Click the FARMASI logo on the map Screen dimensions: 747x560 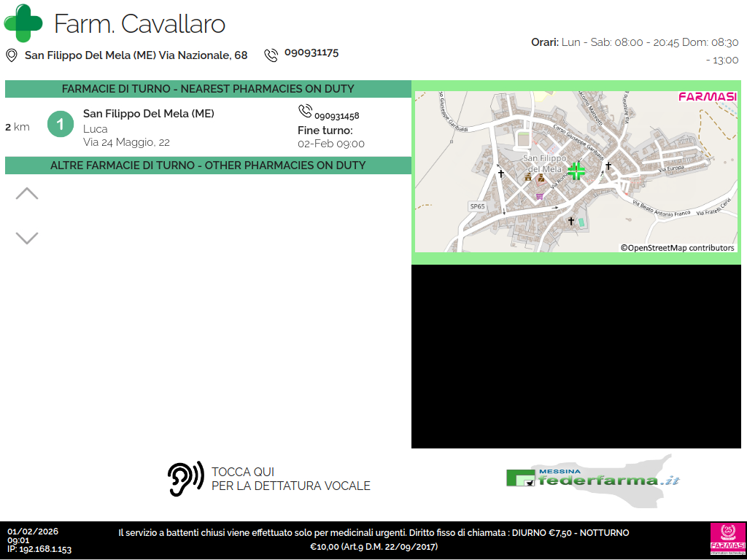707,96
